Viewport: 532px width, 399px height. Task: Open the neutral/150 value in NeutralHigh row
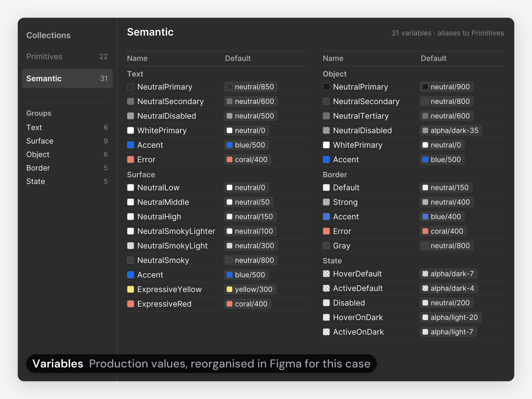pos(250,217)
